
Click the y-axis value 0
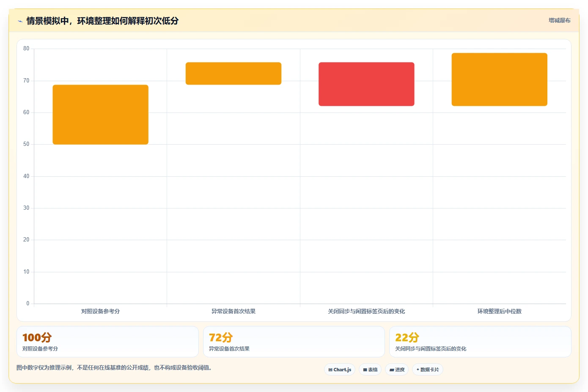click(28, 304)
